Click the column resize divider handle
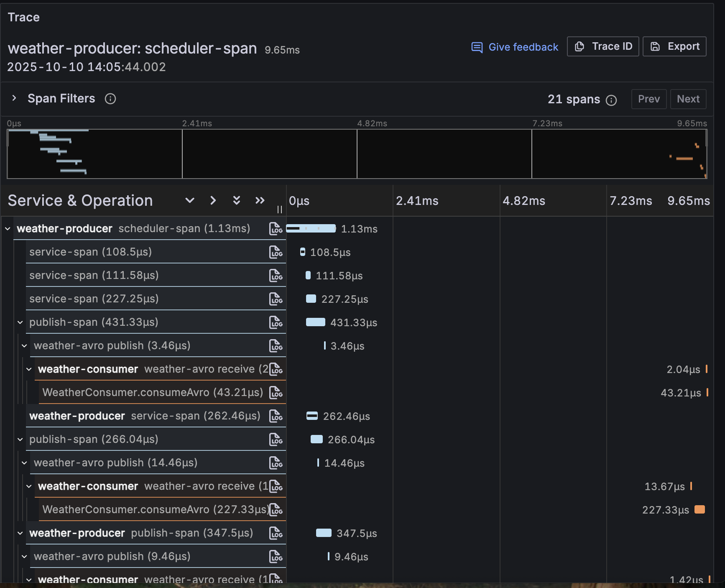This screenshot has height=588, width=725. click(x=280, y=209)
